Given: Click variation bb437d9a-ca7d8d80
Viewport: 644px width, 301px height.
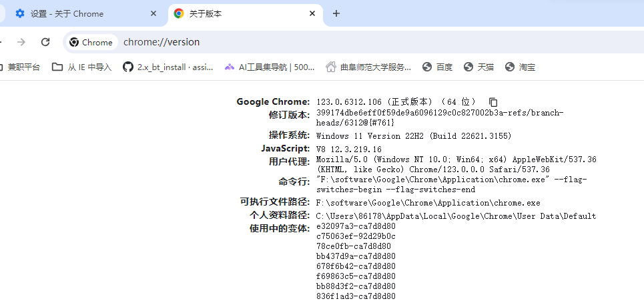Looking at the screenshot, I should tap(356, 256).
